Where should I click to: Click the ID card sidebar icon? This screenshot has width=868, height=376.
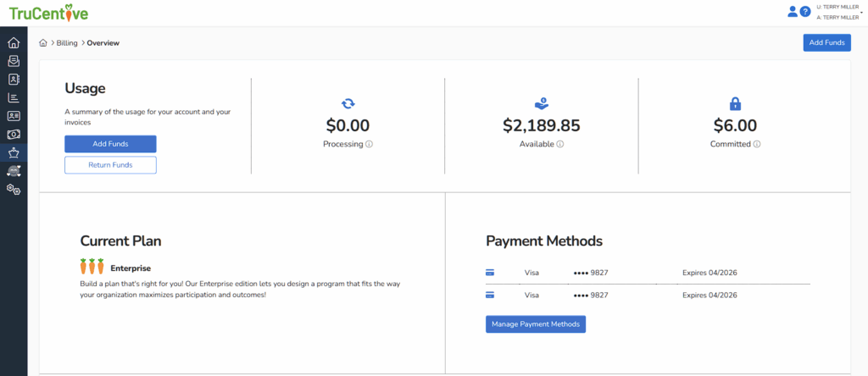coord(14,116)
